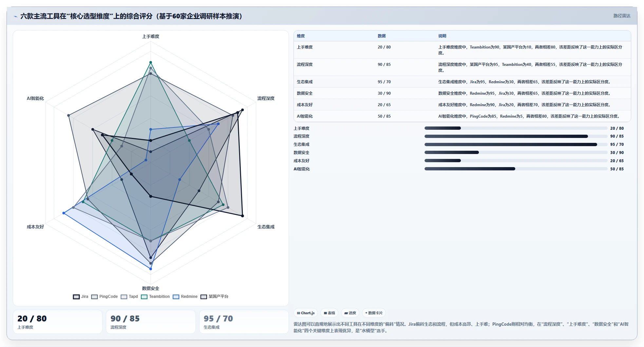Toggle the Jira dataset in the chart legend
644x347 pixels.
(81, 297)
